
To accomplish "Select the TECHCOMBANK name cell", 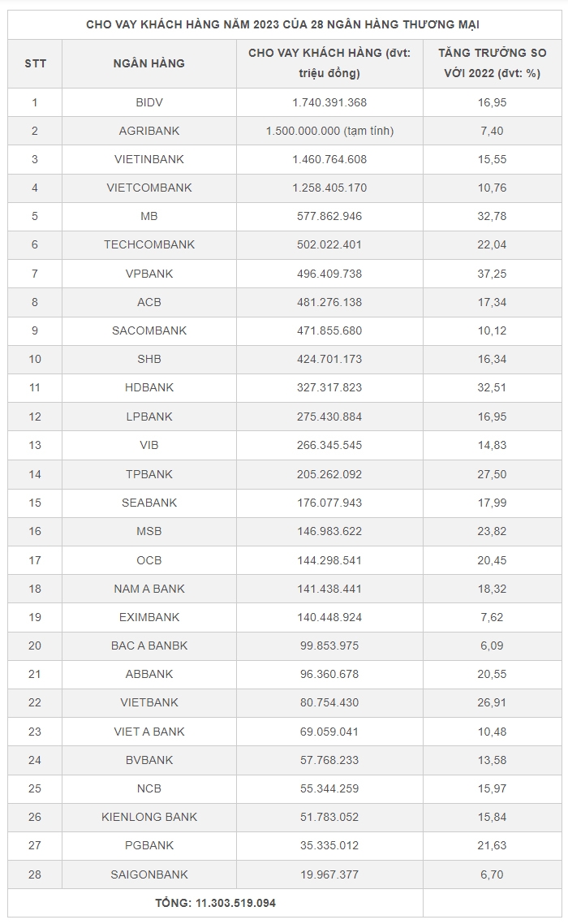I will click(149, 244).
